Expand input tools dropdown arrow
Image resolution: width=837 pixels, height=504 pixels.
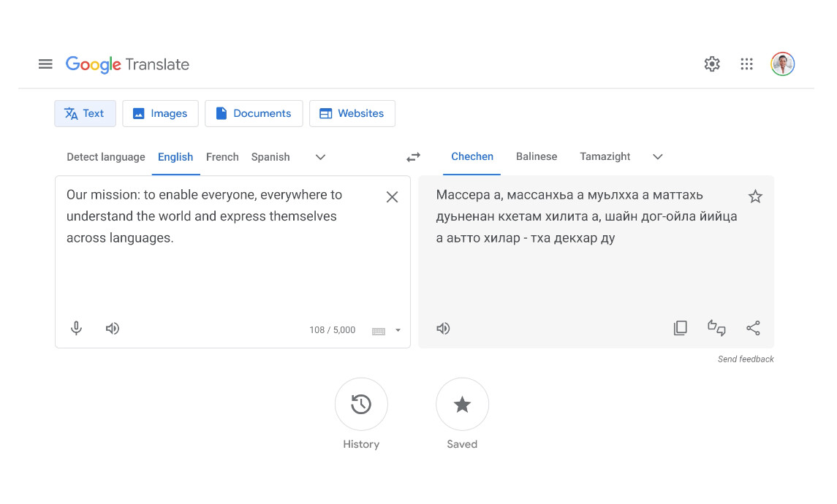398,331
